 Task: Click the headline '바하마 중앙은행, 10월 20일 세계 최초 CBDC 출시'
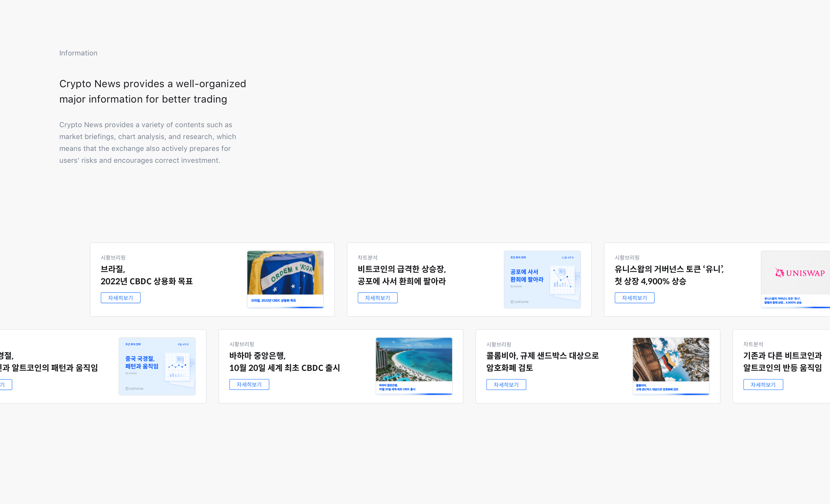[x=285, y=362]
